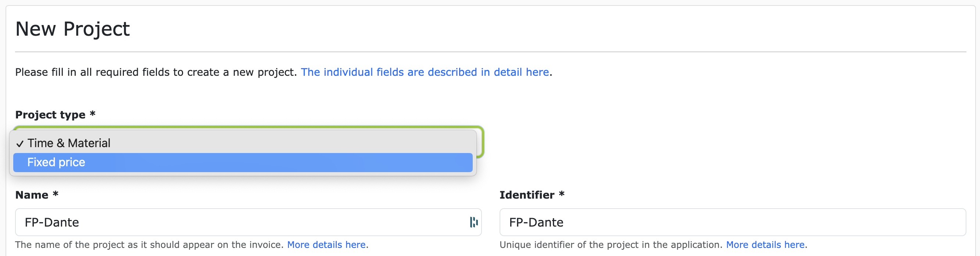Open More details here link under Name
Screen dimensions: 980x256
click(x=326, y=245)
